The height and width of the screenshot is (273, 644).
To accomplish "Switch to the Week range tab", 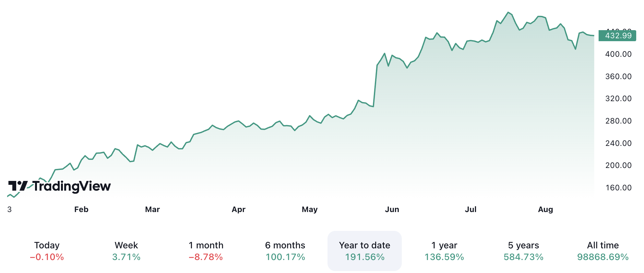I will pos(126,251).
